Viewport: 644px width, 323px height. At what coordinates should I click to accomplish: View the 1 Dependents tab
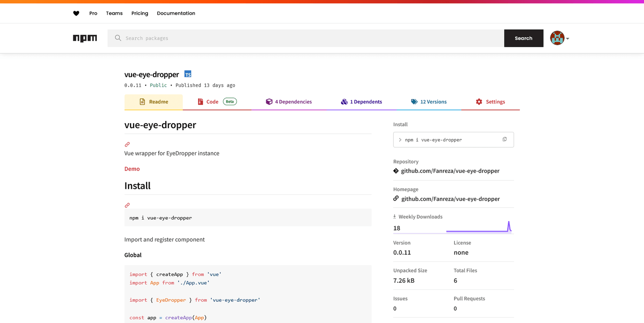tap(361, 102)
